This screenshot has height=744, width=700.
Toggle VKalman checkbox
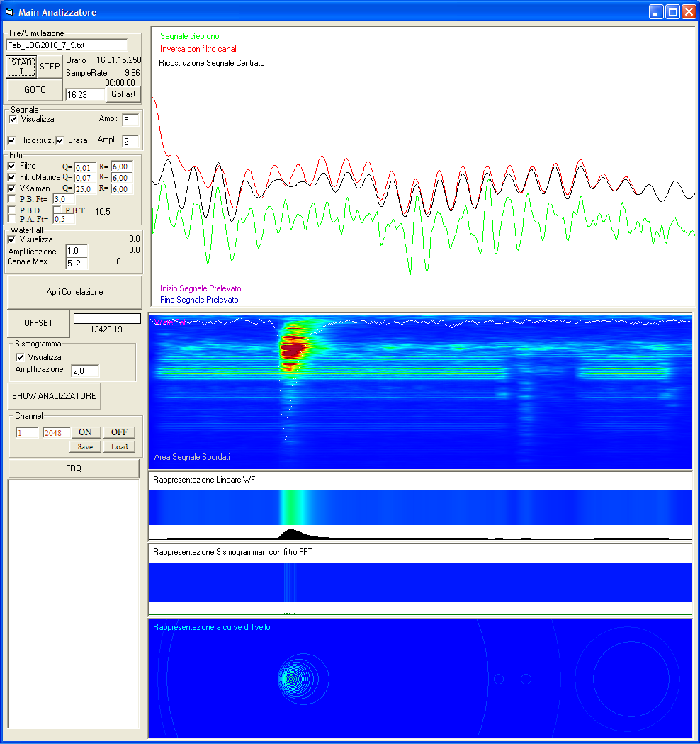click(x=12, y=189)
